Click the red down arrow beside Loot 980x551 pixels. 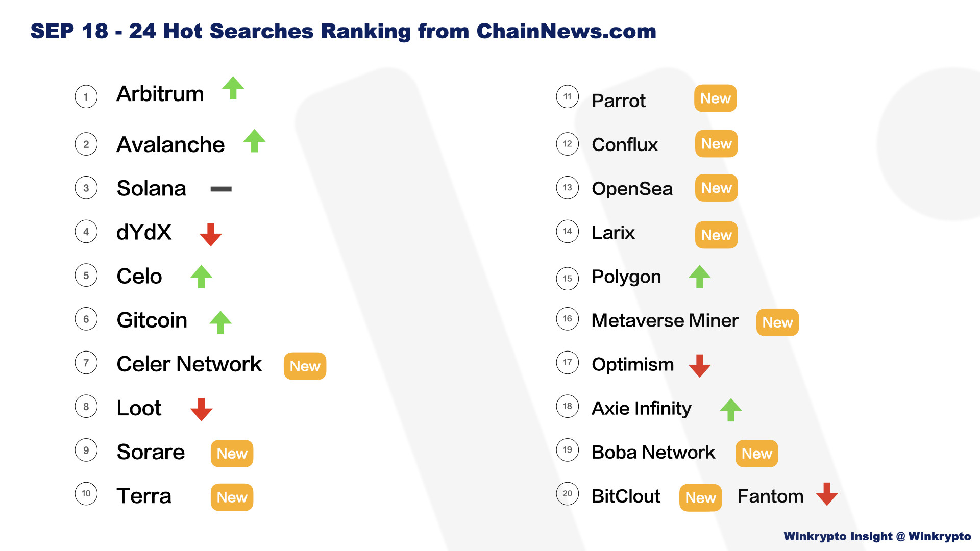[x=201, y=410]
